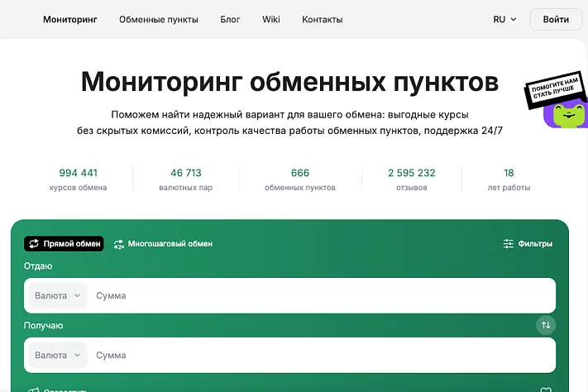Click the Мониторинг обменных пунктов heading

click(290, 82)
